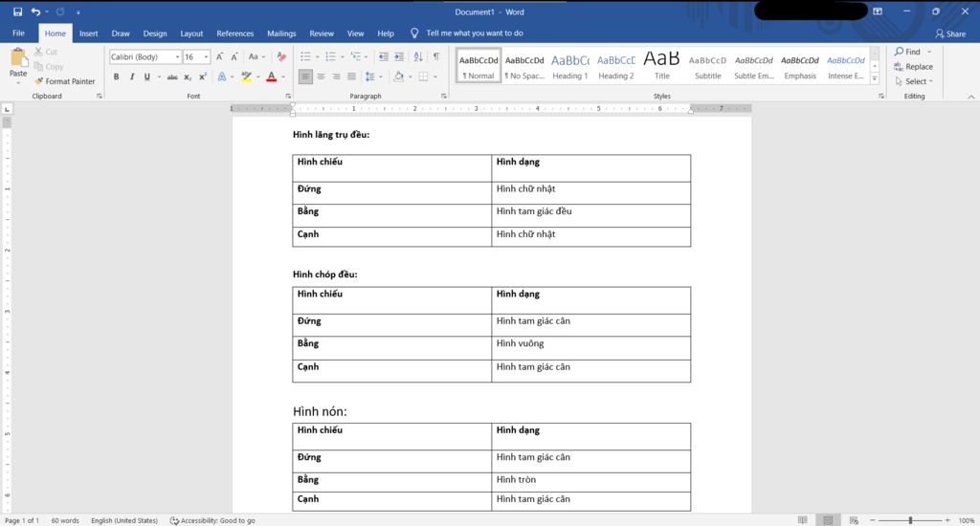980x526 pixels.
Task: Shrink font size with shrink icon
Action: (x=234, y=56)
